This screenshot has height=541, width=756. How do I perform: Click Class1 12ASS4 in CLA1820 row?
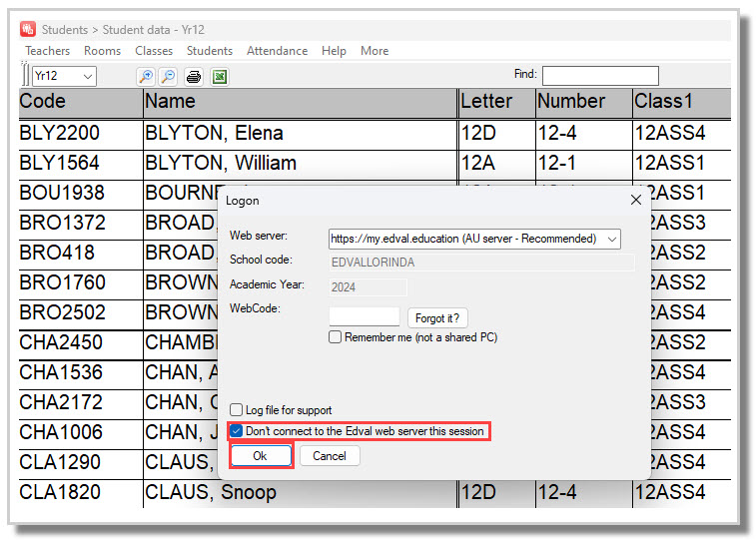[x=682, y=493]
